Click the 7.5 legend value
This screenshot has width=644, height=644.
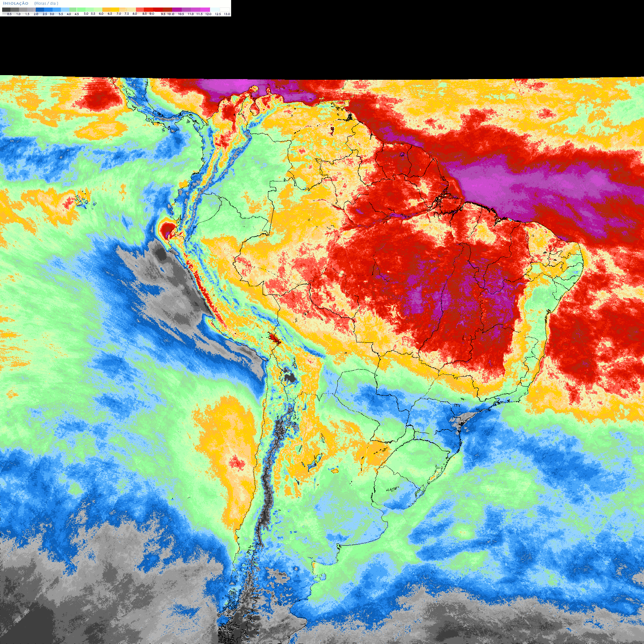127,14
